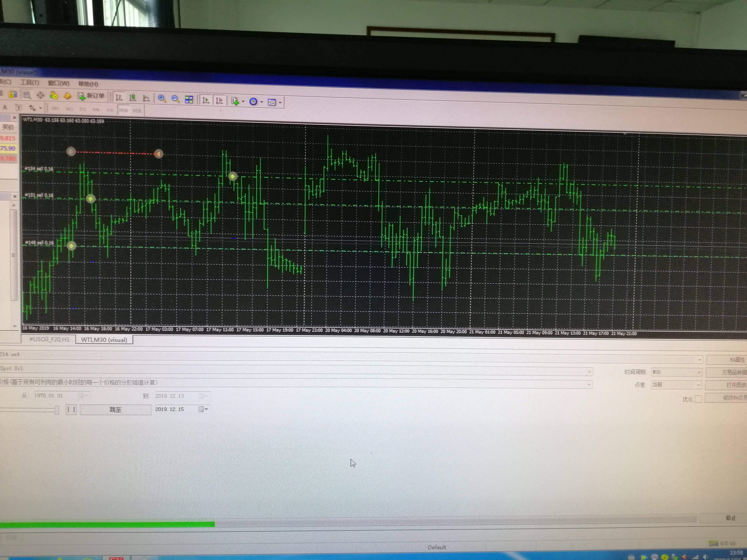Open the 帮助(H) menu

(x=88, y=84)
